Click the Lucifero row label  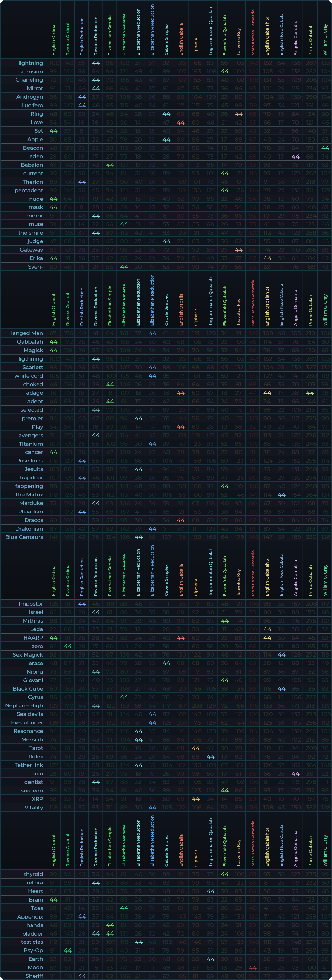[x=32, y=105]
